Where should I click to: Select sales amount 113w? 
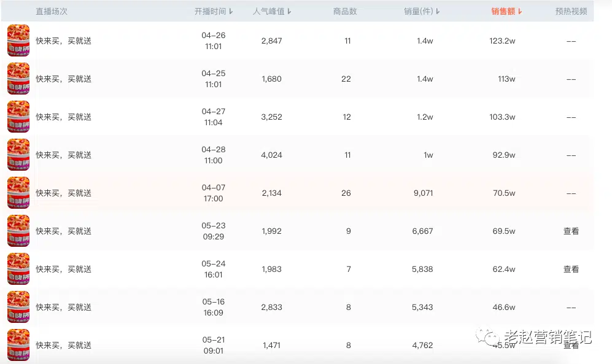coord(506,79)
